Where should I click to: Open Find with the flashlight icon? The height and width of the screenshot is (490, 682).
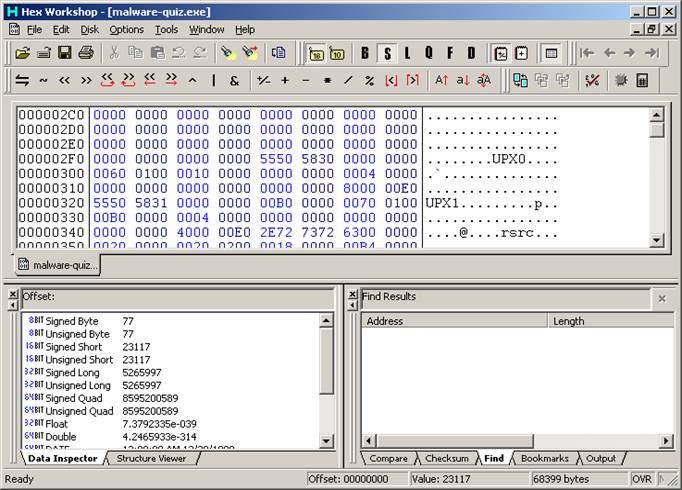pyautogui.click(x=228, y=53)
